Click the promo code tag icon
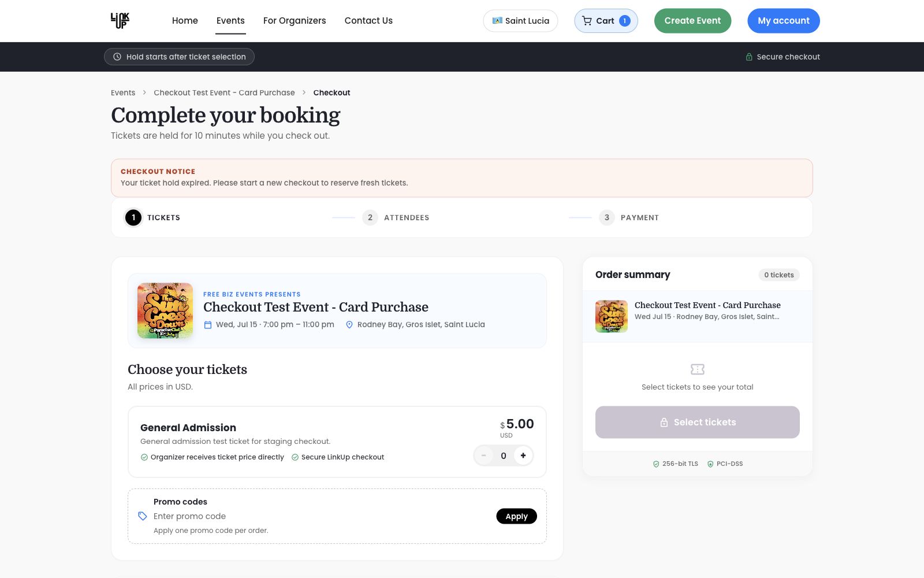Viewport: 924px width, 578px height. [x=143, y=516]
